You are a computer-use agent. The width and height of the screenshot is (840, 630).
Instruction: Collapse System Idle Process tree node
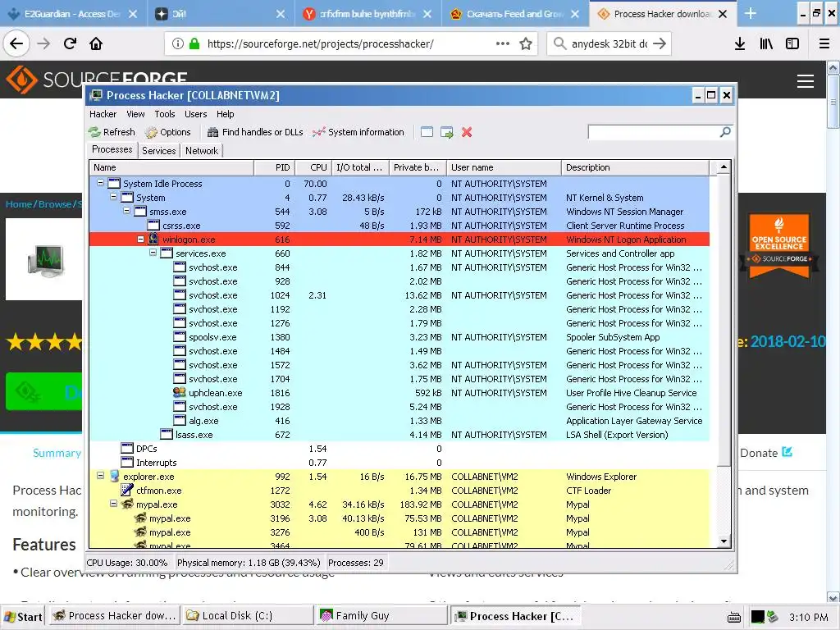[x=100, y=183]
